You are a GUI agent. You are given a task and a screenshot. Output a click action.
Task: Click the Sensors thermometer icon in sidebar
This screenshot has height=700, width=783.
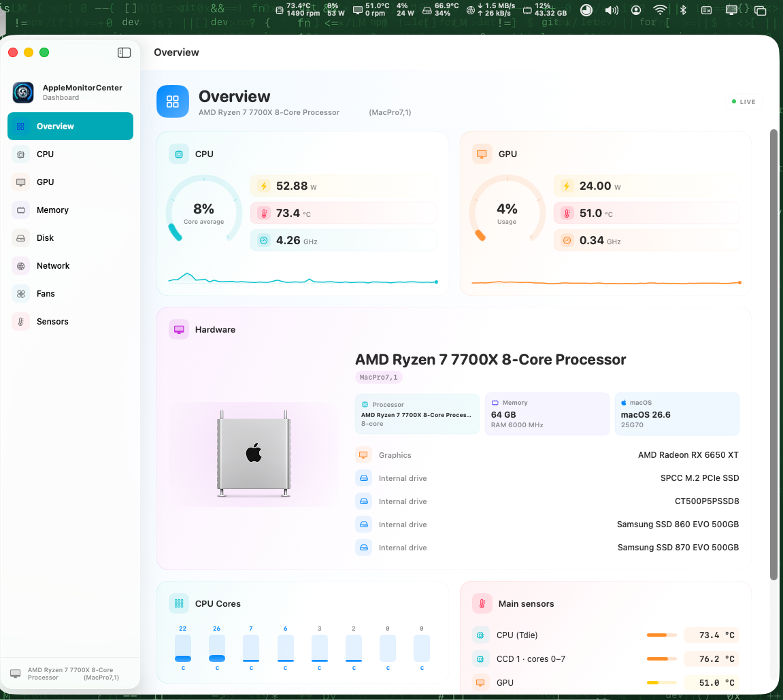[x=20, y=322]
